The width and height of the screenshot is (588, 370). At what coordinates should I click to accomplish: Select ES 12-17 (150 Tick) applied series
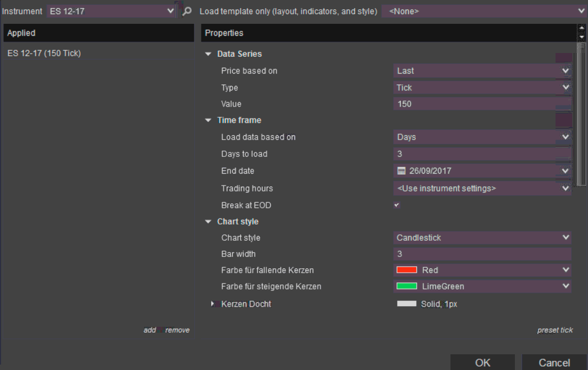click(44, 53)
